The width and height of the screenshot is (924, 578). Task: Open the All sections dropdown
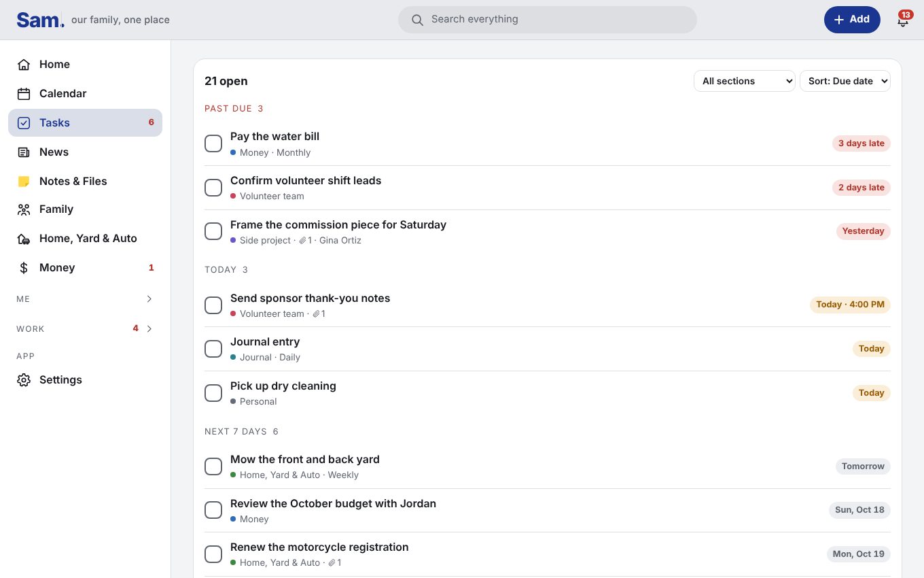click(x=745, y=81)
